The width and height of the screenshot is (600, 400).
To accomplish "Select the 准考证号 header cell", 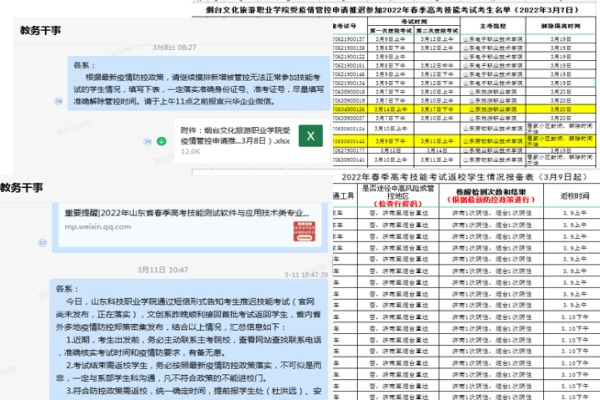I will tap(349, 26).
